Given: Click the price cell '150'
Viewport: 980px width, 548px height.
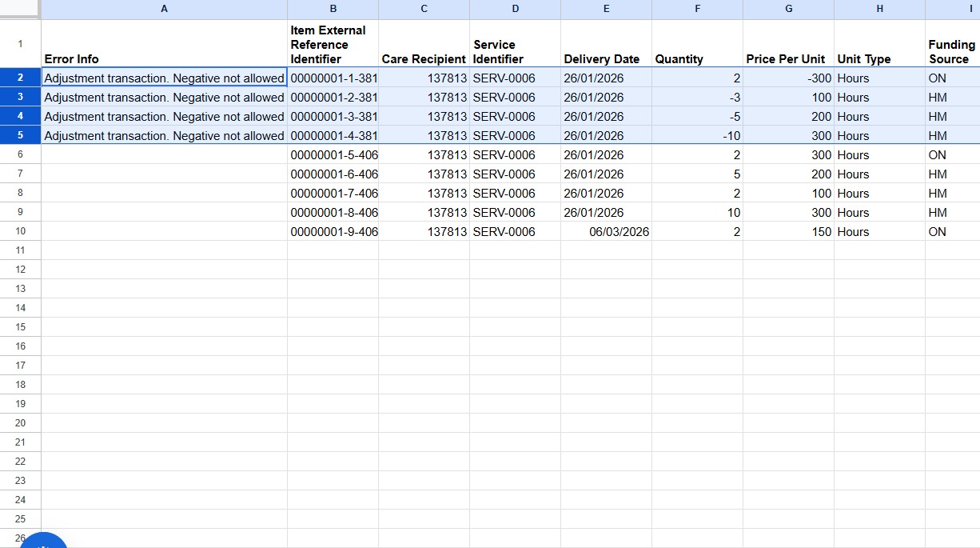Looking at the screenshot, I should coord(788,232).
